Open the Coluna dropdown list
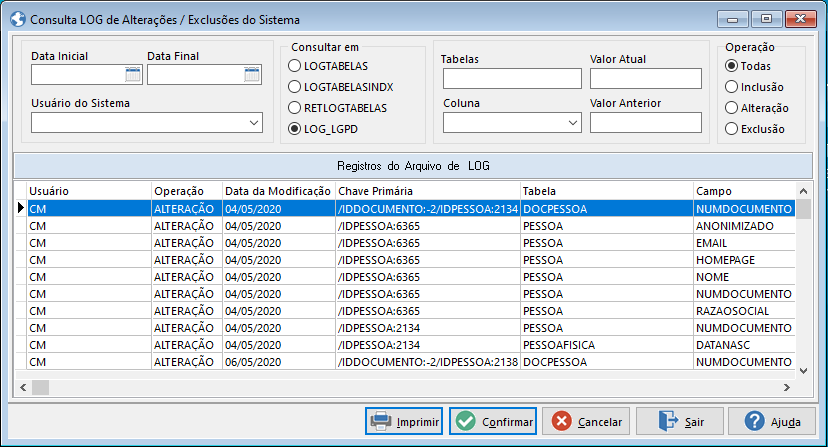Image resolution: width=828 pixels, height=447 pixels. [x=573, y=122]
